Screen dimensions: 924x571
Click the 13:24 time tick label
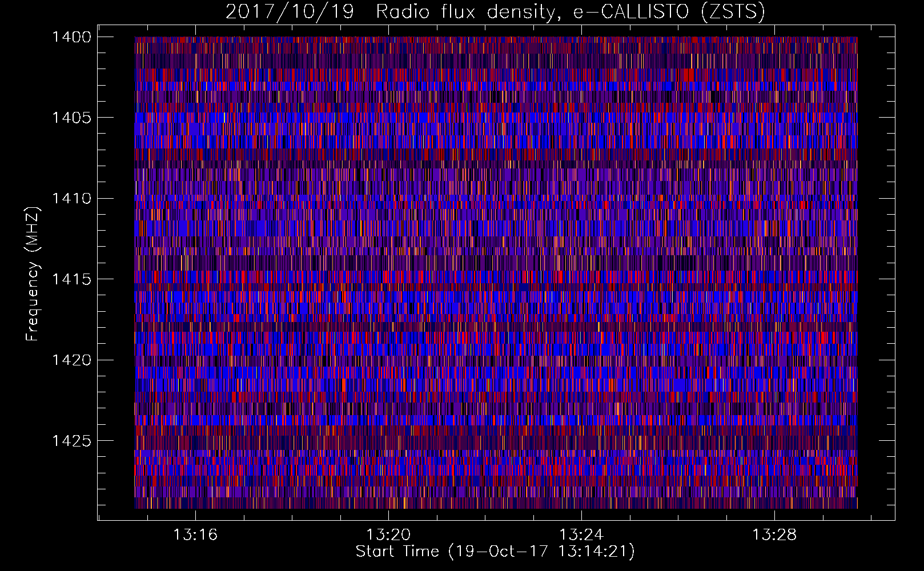pyautogui.click(x=581, y=535)
